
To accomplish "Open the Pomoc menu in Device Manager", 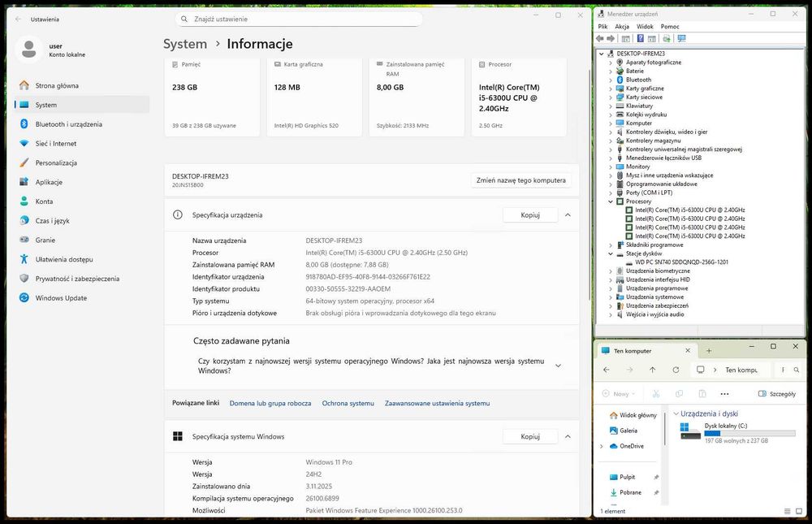I will pos(670,27).
